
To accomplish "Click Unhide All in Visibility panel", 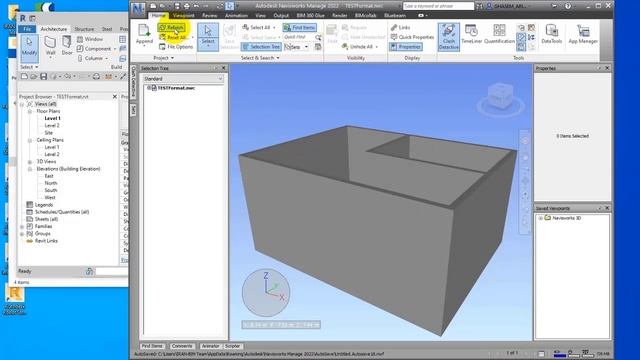I will pos(359,47).
